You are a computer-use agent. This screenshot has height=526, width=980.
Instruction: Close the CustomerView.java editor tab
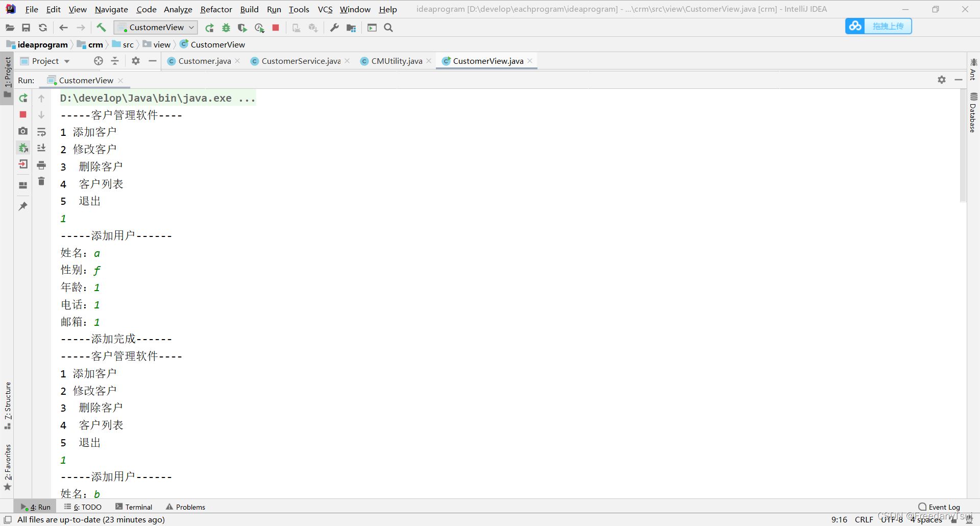pyautogui.click(x=530, y=61)
